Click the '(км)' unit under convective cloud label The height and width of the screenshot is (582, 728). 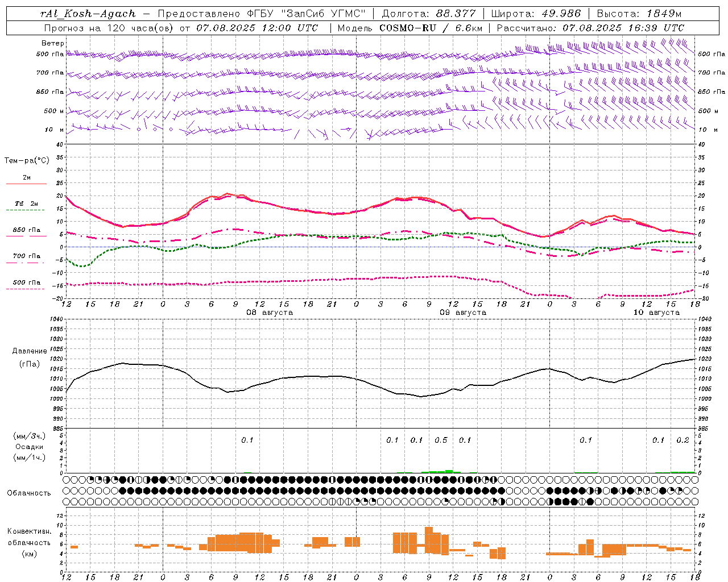point(30,554)
